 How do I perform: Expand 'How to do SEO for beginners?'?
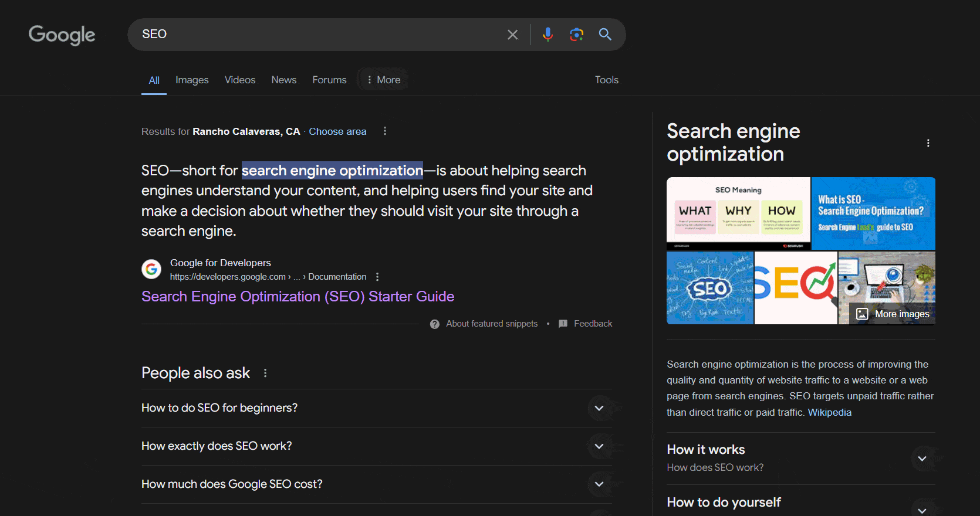(376, 408)
